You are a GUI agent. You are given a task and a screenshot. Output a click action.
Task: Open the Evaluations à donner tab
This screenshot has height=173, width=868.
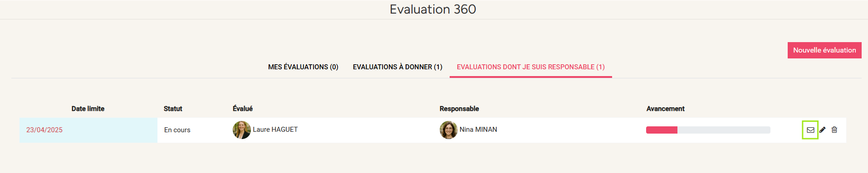[x=397, y=67]
